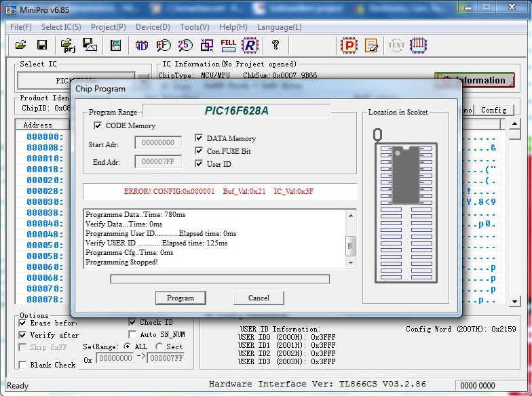Select the Sect SetRange radio button
The height and width of the screenshot is (396, 532).
[159, 346]
